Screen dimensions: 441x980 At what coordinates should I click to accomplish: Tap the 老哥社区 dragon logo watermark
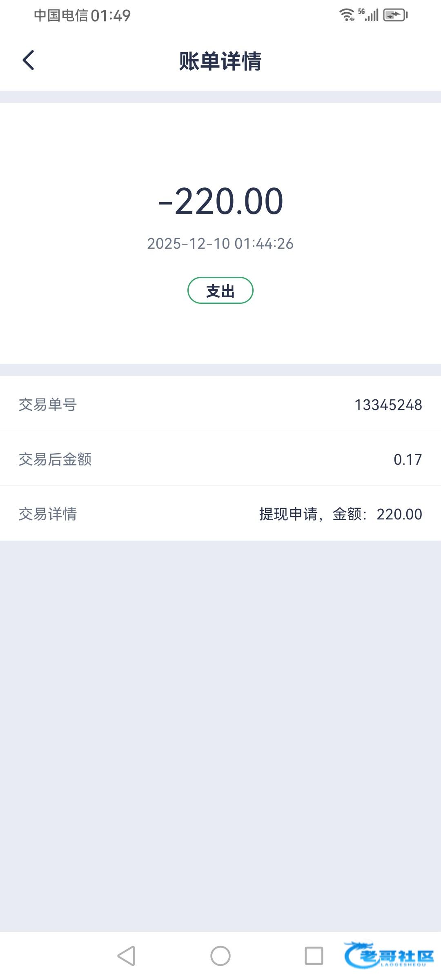388,955
